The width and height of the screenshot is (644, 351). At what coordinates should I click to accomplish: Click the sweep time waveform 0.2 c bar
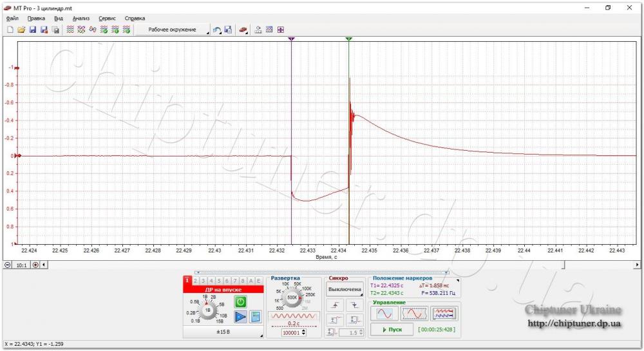pyautogui.click(x=293, y=319)
